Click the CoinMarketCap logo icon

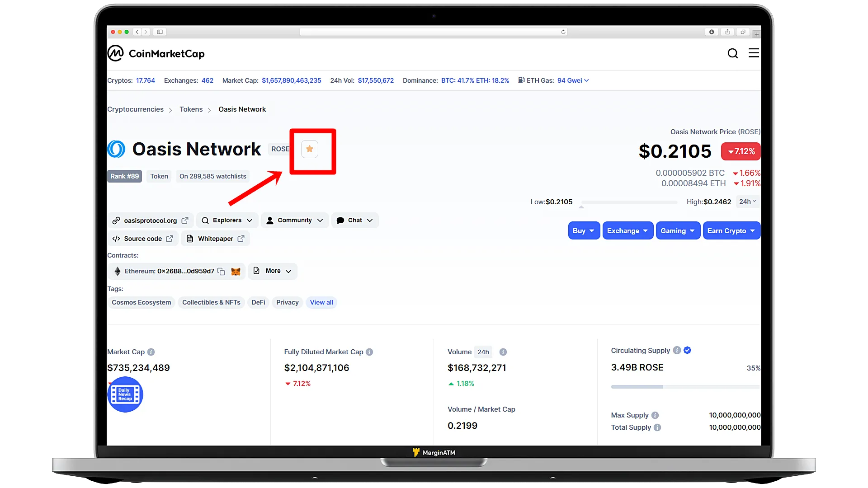pyautogui.click(x=115, y=54)
